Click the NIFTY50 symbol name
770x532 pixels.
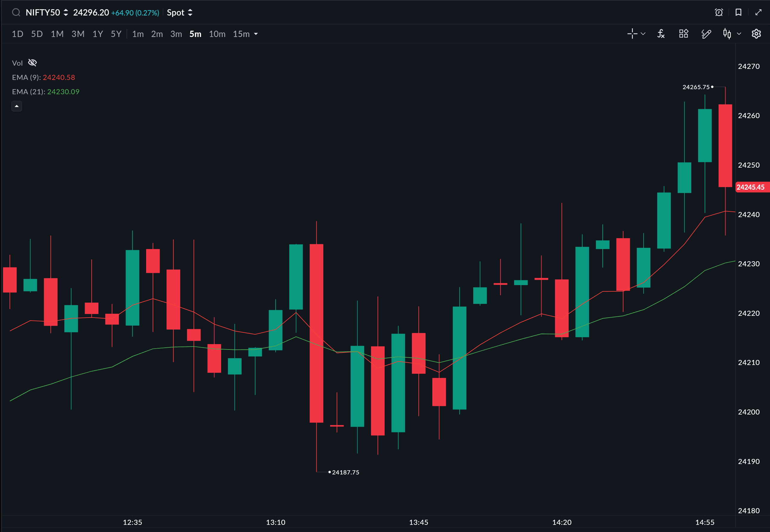[x=43, y=13]
